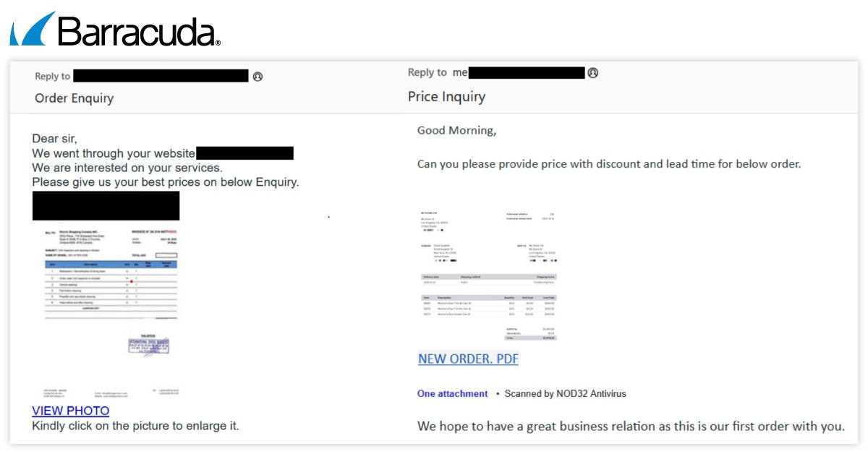Click 'Reply to' label in Order Enquiry email

(53, 77)
